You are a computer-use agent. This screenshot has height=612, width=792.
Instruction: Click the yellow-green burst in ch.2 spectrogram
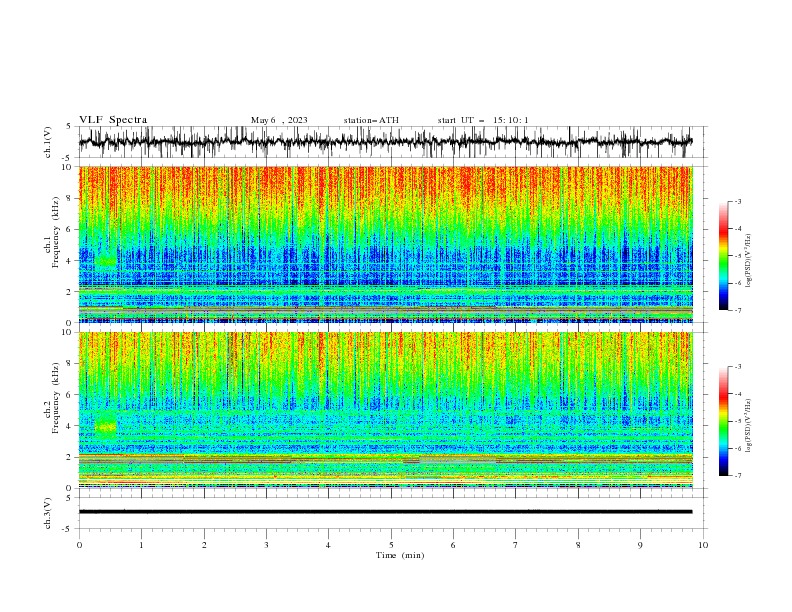pyautogui.click(x=106, y=427)
